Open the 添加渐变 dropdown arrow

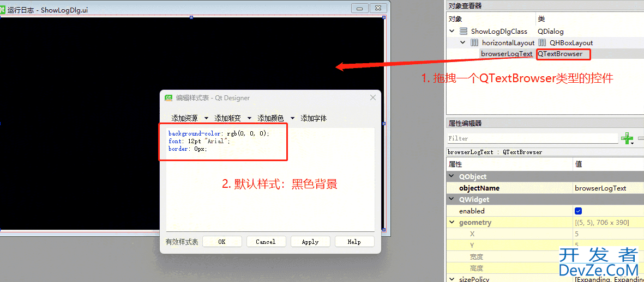tap(249, 118)
